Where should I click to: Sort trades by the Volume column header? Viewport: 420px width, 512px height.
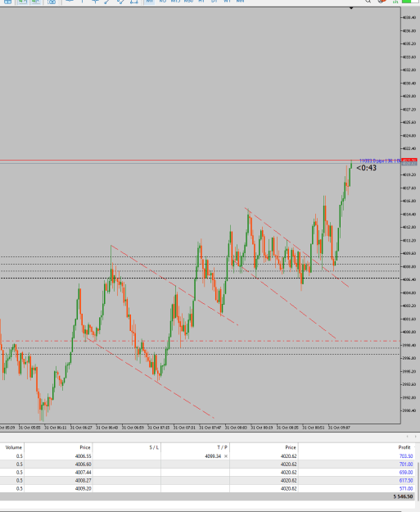coord(14,447)
